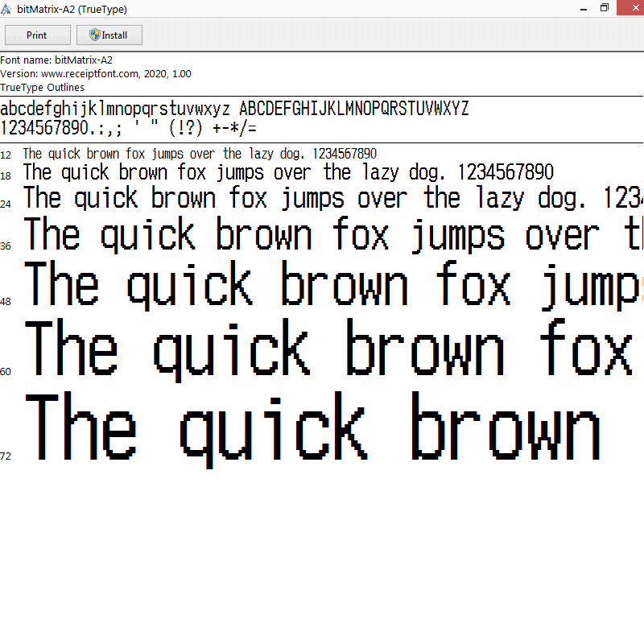Image resolution: width=644 pixels, height=644 pixels.
Task: Click the size 36 sample sentence
Action: pyautogui.click(x=333, y=234)
